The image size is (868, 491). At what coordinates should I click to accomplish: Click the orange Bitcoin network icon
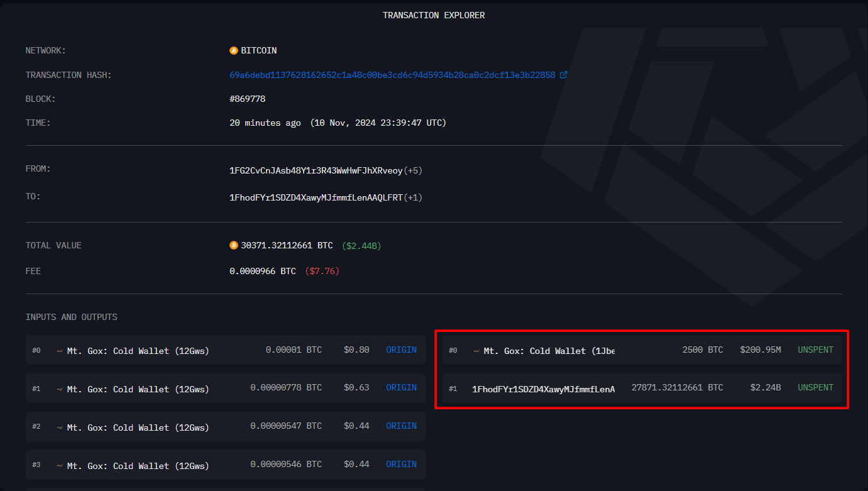click(234, 50)
